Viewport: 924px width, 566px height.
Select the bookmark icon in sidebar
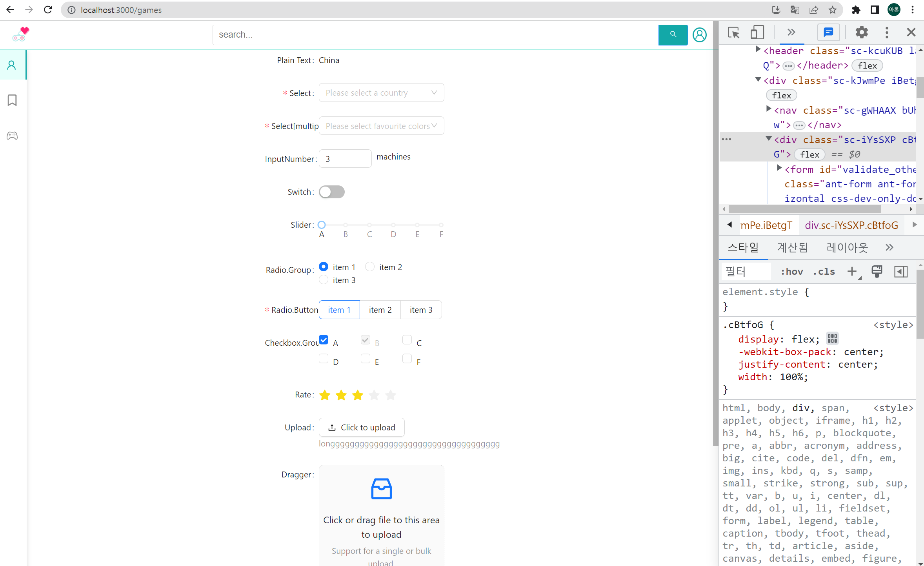(12, 100)
